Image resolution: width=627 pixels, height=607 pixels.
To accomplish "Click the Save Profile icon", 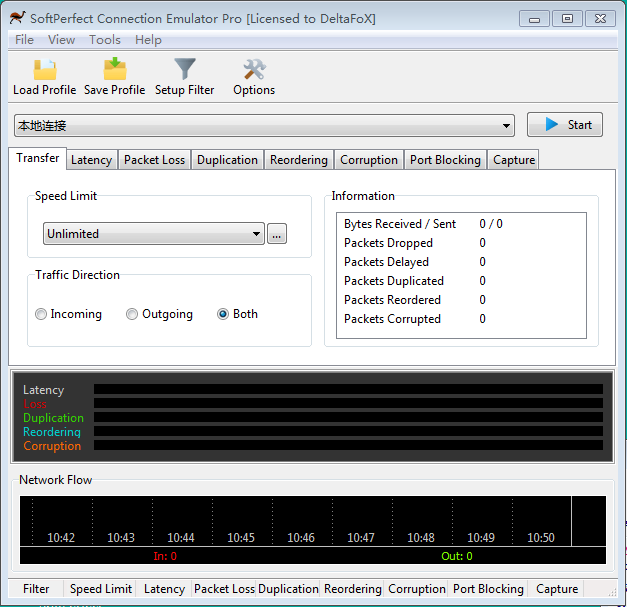I will (x=114, y=70).
